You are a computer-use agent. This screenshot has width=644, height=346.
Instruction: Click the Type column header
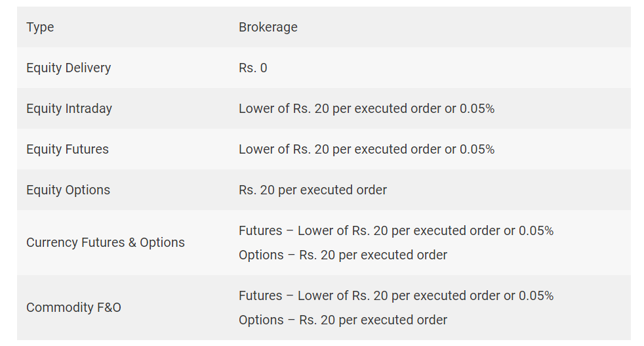coord(40,27)
